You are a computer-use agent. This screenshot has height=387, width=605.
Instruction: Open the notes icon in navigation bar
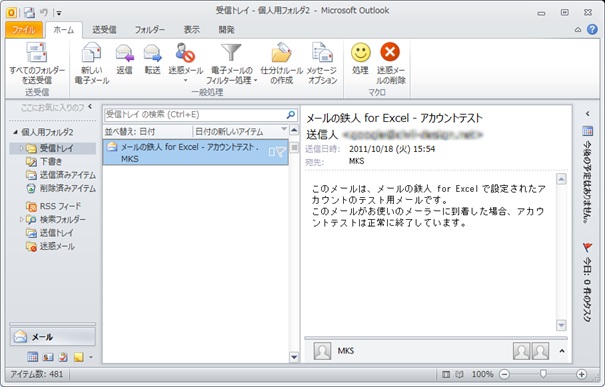[x=79, y=357]
